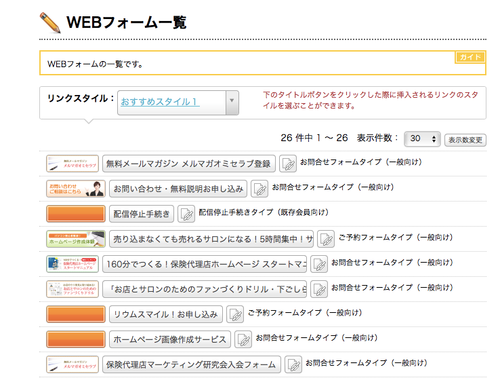Open the 表示件数 selector set to 30
The image size is (500, 378).
pyautogui.click(x=422, y=139)
